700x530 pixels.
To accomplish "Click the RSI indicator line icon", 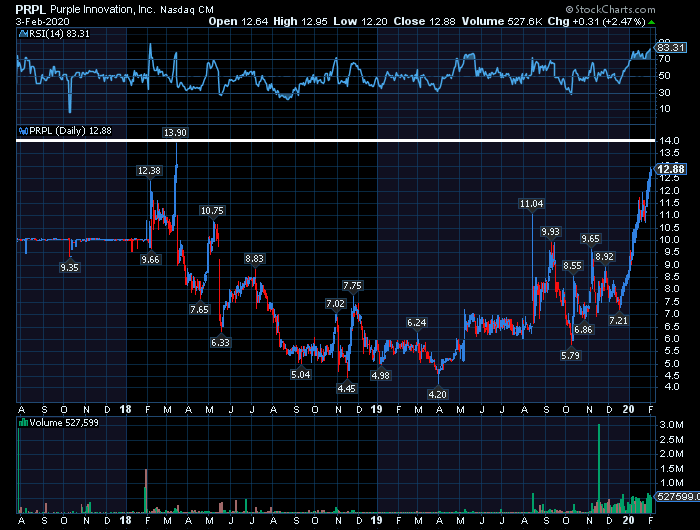I will [23, 33].
